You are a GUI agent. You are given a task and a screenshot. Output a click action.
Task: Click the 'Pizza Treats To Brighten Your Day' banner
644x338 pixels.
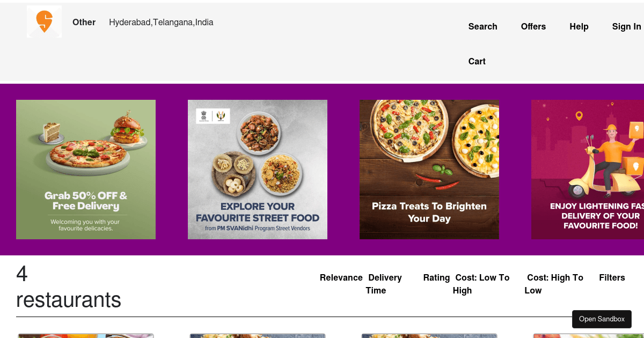(429, 169)
